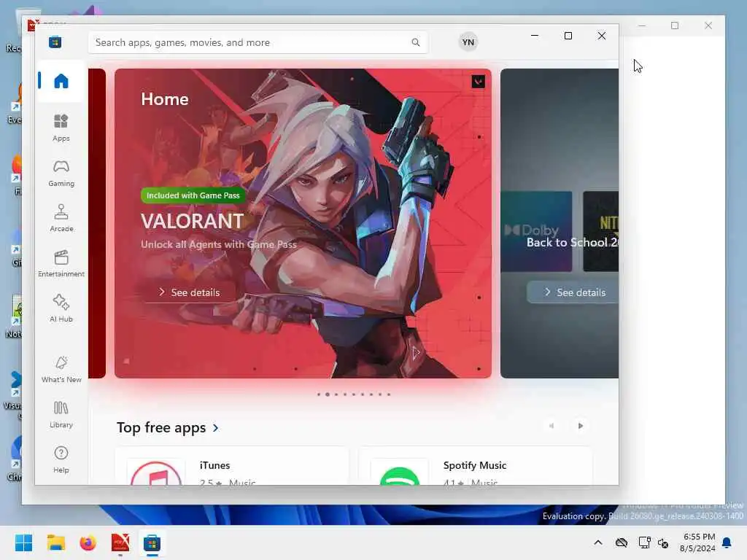747x560 pixels.
Task: Open the red PDF app on taskbar
Action: (120, 542)
